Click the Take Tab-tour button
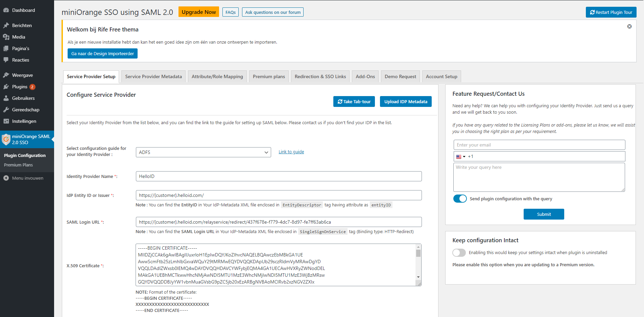 354,101
